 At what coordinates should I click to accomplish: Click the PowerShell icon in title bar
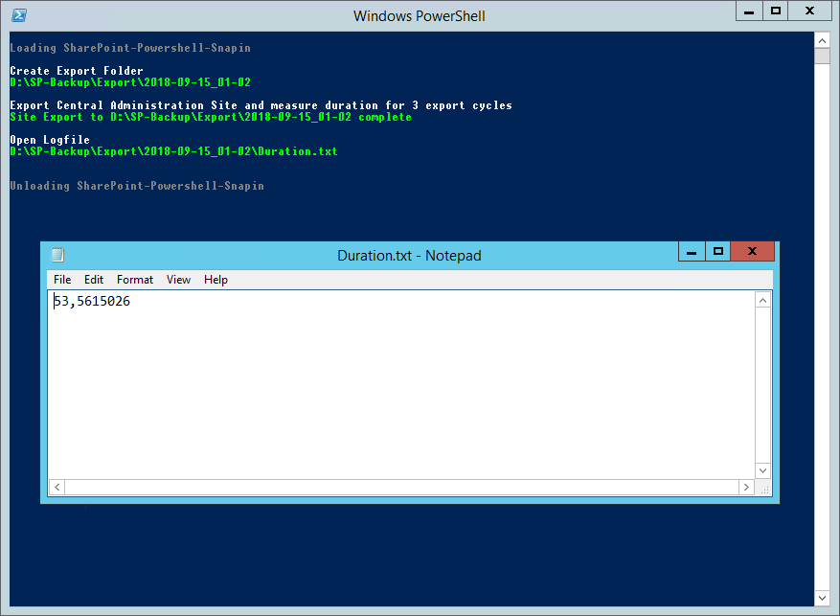[19, 15]
